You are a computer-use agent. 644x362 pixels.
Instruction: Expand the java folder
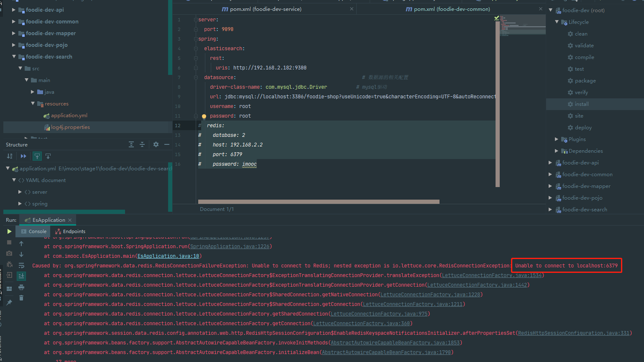pyautogui.click(x=33, y=92)
